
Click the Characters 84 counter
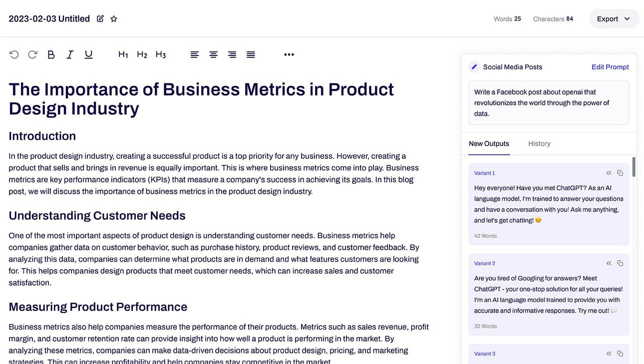(x=553, y=19)
